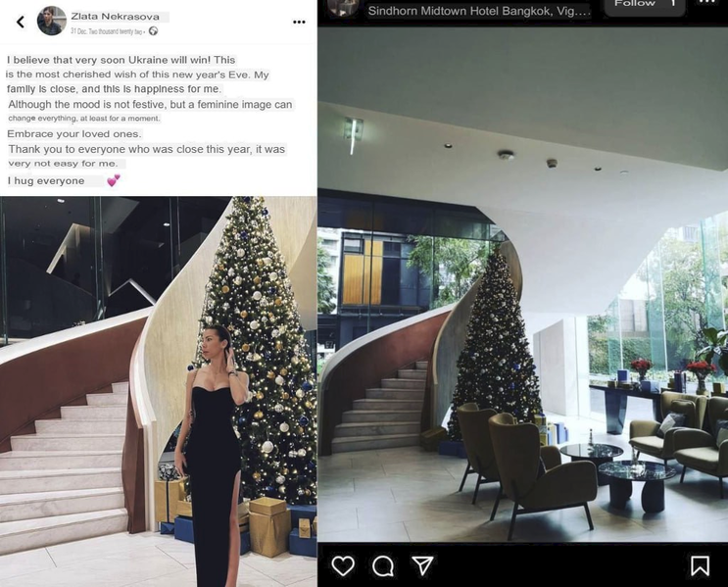Open the post's three-dot options menu
Viewport: 728px width, 587px height.
[299, 22]
